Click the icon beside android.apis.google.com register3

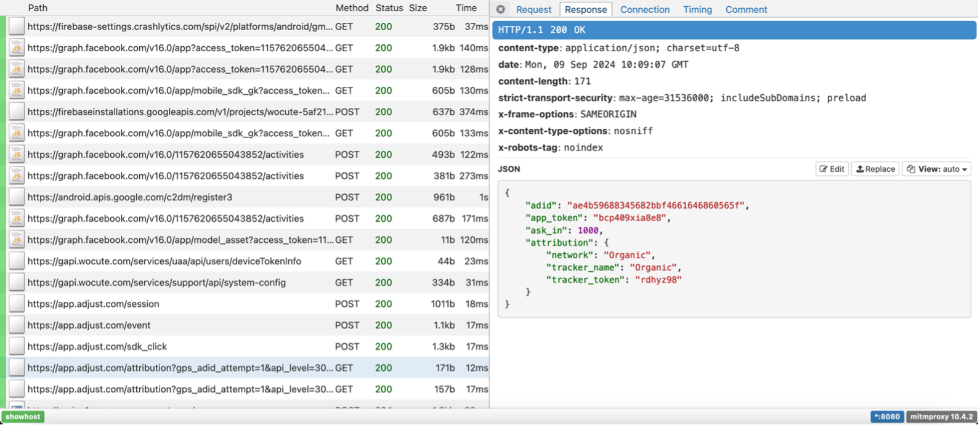click(17, 197)
